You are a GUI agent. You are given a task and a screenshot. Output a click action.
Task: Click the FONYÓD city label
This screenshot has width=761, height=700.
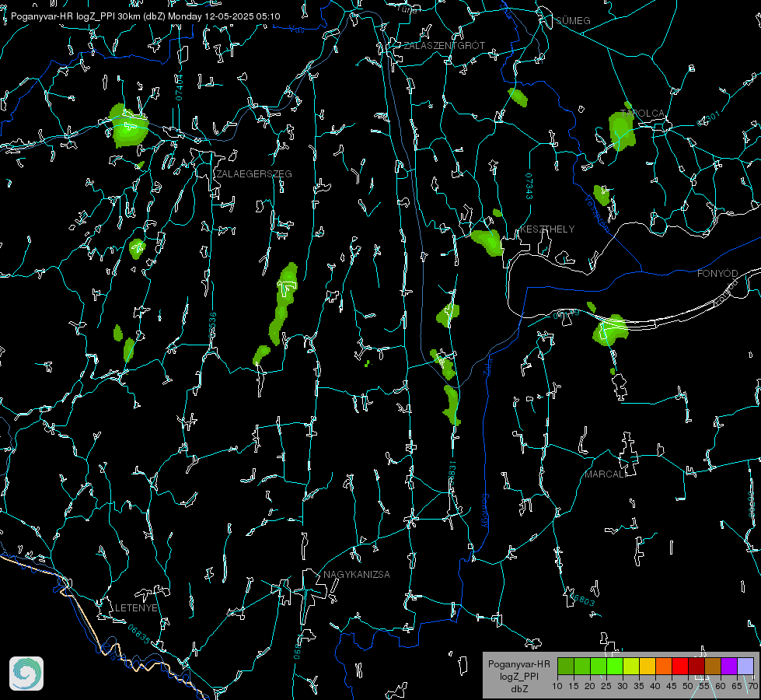pos(717,274)
